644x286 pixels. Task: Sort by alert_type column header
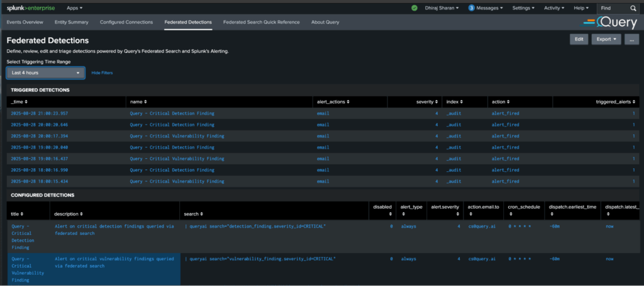(411, 210)
